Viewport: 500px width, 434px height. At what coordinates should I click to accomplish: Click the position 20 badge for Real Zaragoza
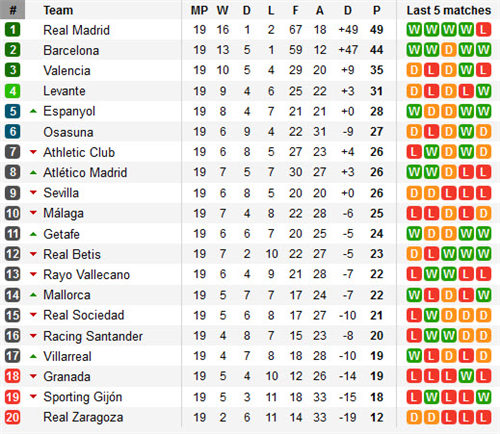point(13,417)
